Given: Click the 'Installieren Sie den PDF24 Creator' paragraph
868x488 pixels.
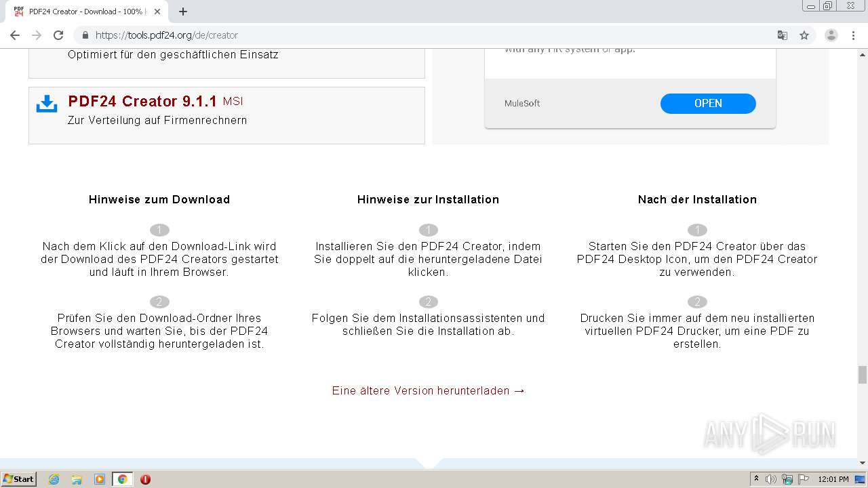Looking at the screenshot, I should point(428,259).
